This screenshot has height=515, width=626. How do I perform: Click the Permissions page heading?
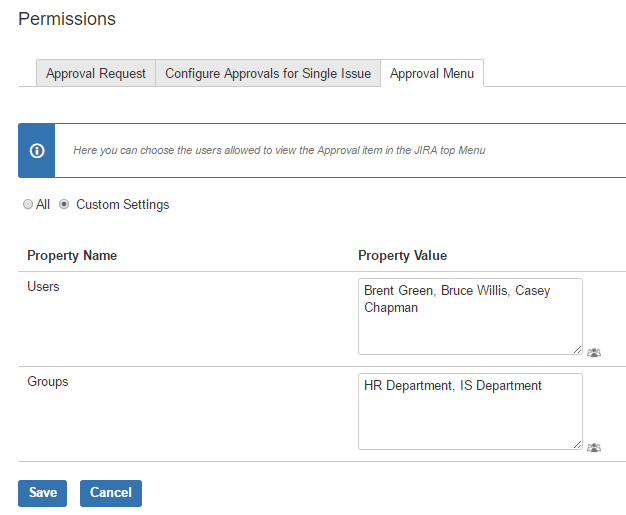(x=67, y=19)
